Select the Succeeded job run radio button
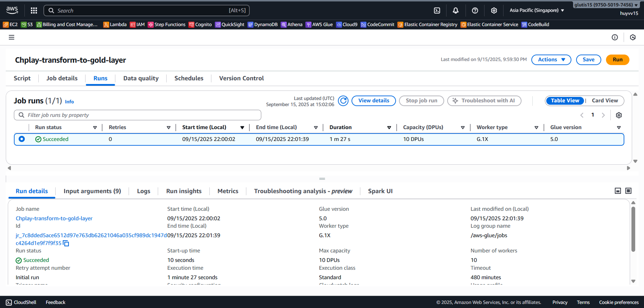644x308 pixels. 22,139
